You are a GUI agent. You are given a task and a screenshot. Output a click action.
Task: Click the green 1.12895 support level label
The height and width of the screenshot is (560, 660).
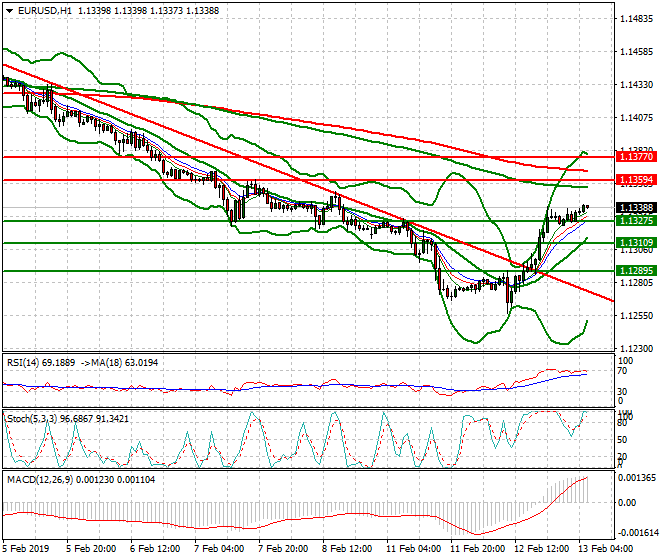[x=636, y=271]
